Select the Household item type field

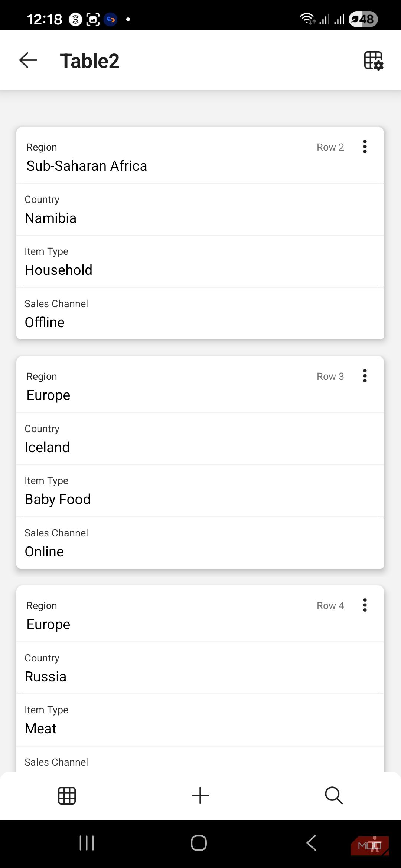[x=200, y=262]
